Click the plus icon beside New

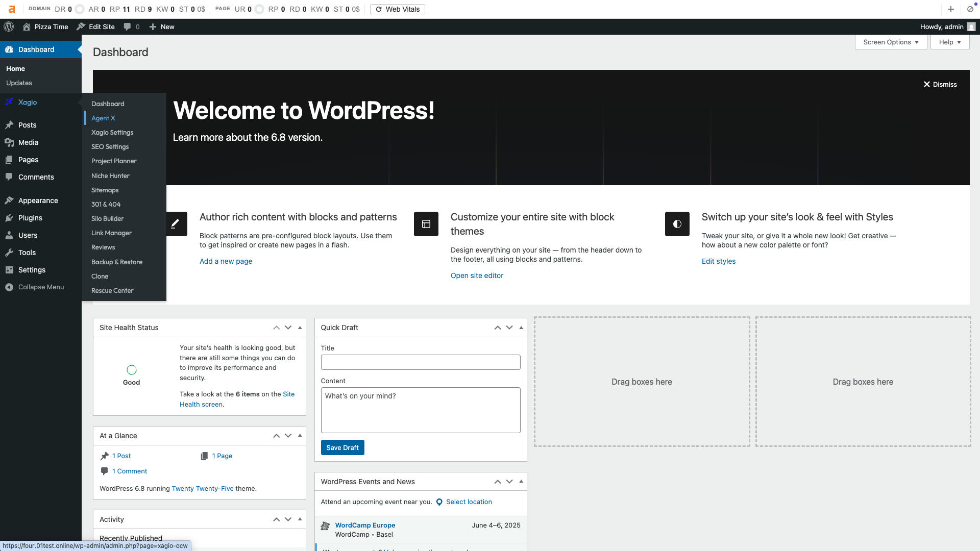[153, 27]
